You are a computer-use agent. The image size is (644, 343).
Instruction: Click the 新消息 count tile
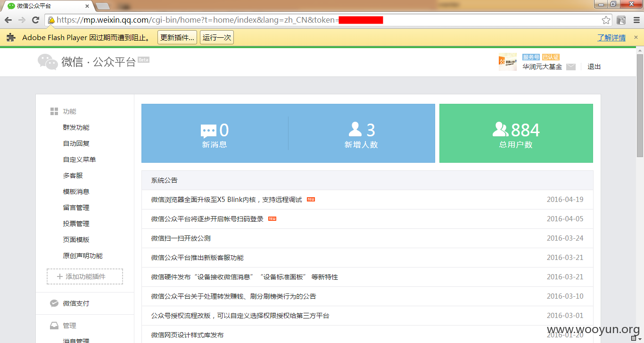(x=215, y=134)
